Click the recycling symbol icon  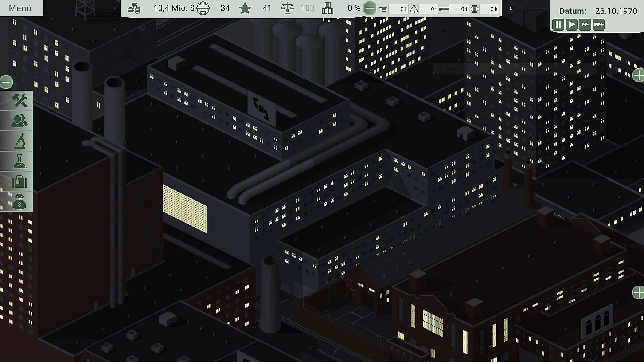tap(414, 9)
